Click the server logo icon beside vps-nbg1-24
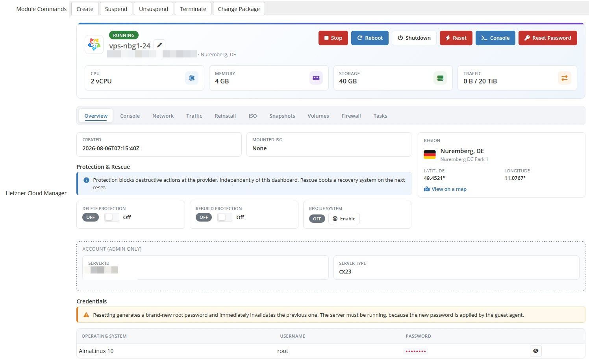 pos(94,44)
